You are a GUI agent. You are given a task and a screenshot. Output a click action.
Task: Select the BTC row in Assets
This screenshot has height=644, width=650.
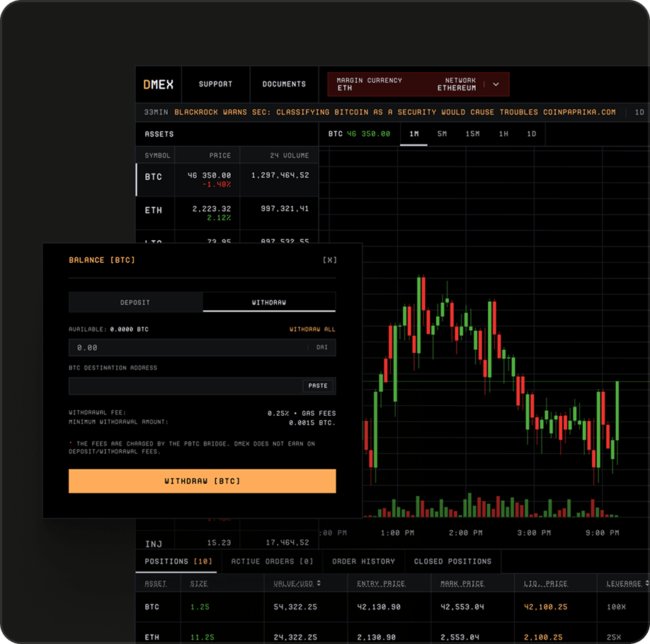(x=227, y=179)
